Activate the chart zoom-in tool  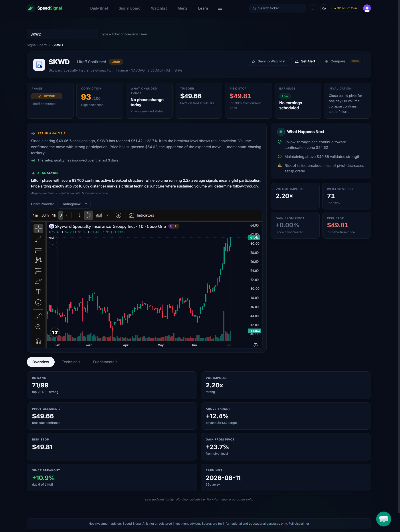pyautogui.click(x=38, y=327)
